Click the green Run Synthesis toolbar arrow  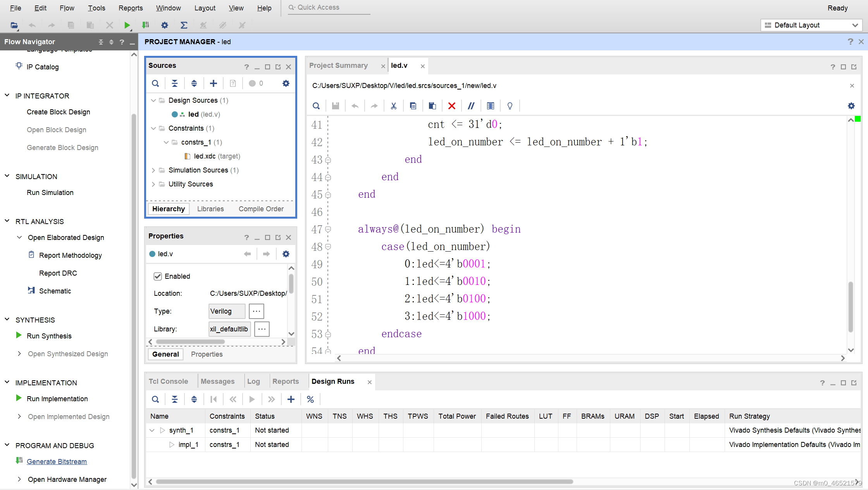pyautogui.click(x=127, y=25)
